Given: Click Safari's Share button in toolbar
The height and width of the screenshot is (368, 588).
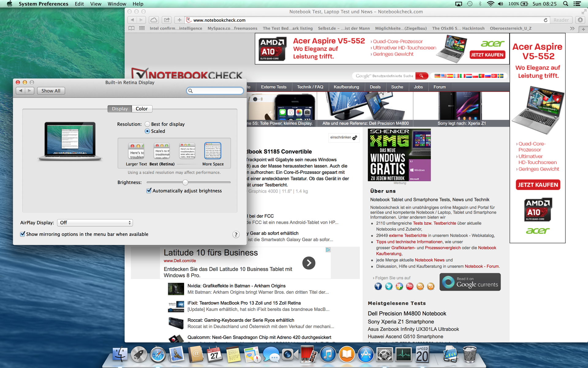Looking at the screenshot, I should click(167, 20).
